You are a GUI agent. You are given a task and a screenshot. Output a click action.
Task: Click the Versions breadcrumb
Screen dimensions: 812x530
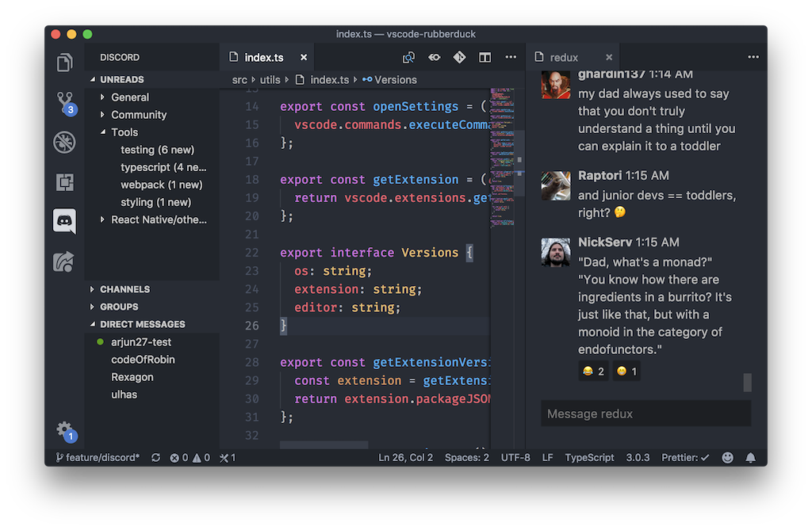click(x=390, y=80)
